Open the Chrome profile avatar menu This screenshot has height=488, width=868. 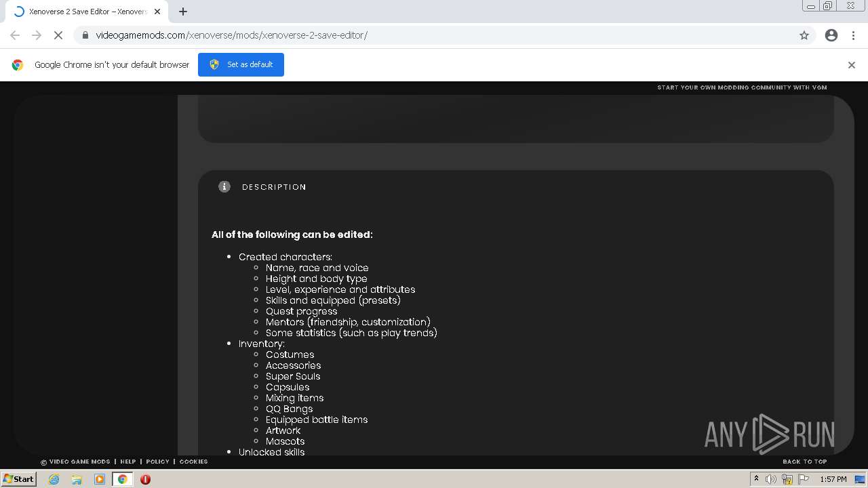[831, 35]
